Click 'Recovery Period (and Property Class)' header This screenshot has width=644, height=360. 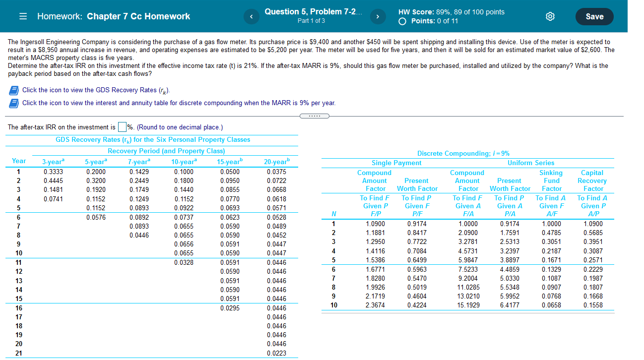coord(166,151)
